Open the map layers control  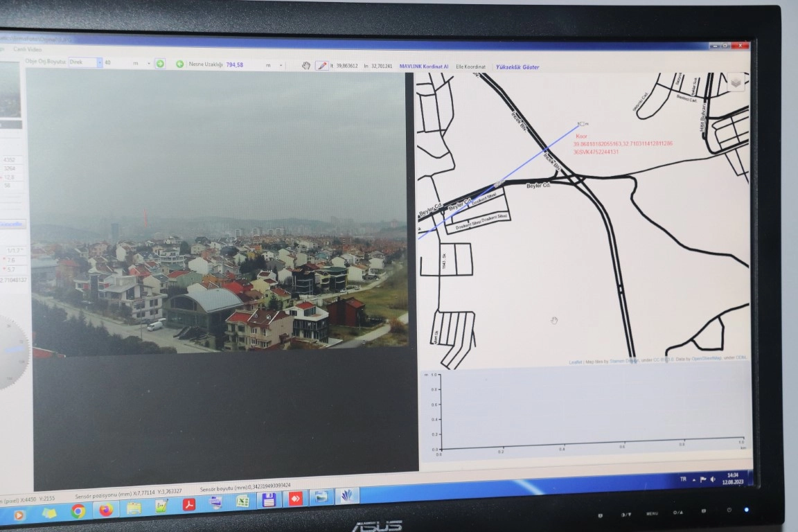click(736, 82)
